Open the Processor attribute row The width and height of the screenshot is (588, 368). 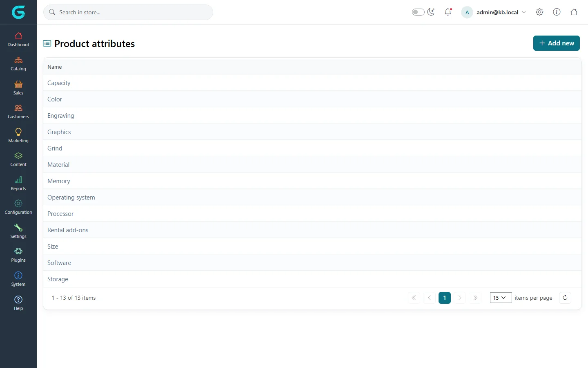point(312,213)
